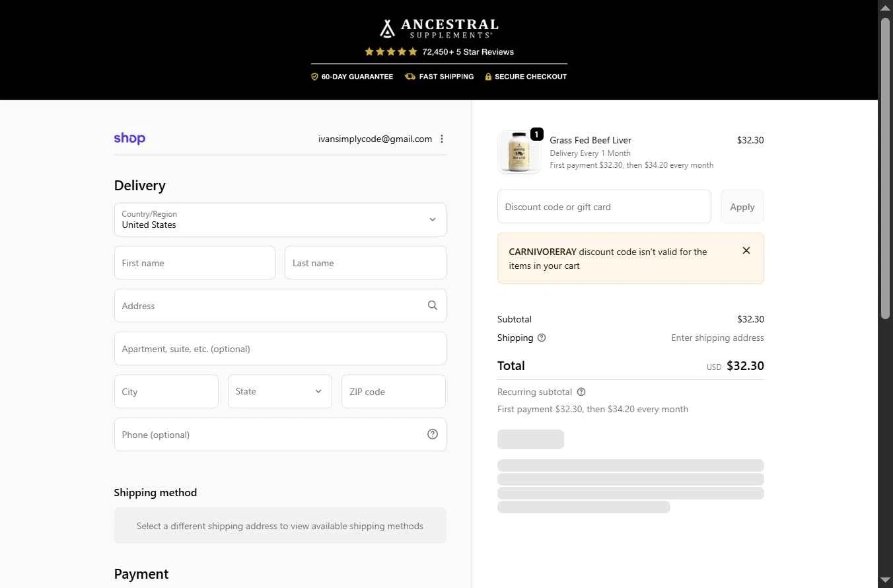
Task: Click the FAST SHIPPING text
Action: click(446, 77)
